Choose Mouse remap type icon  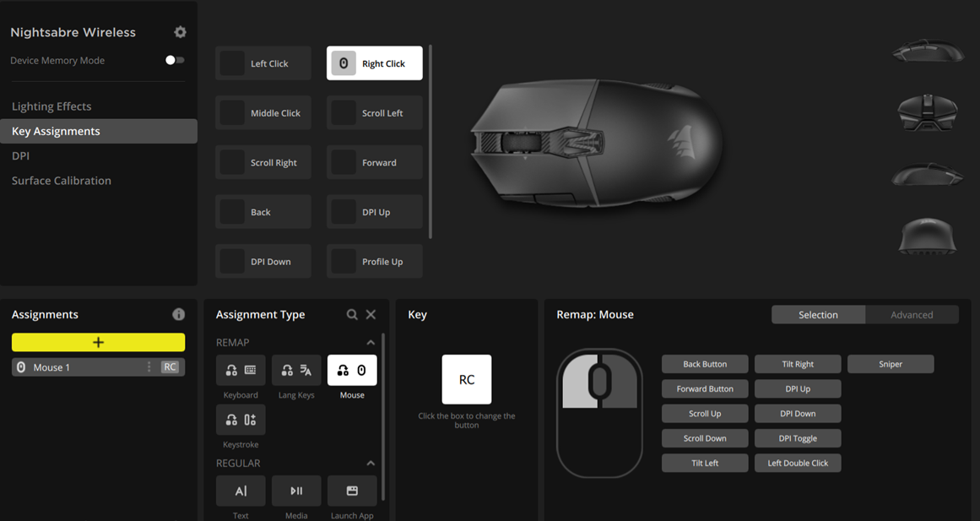352,370
